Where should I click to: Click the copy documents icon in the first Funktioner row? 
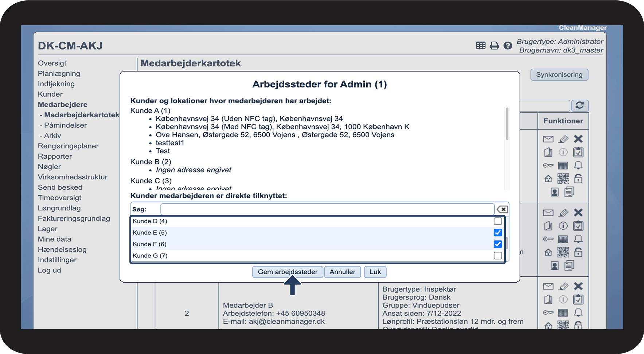[x=569, y=192]
